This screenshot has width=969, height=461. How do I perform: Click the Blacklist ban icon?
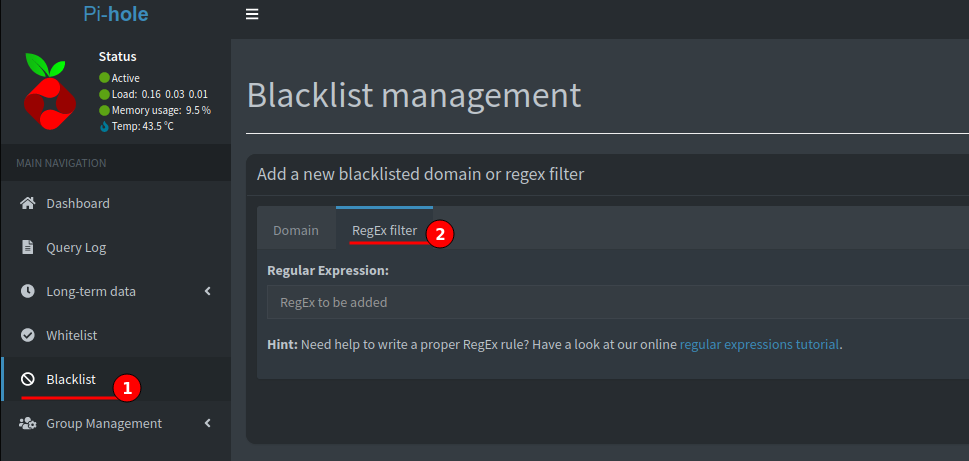27,379
